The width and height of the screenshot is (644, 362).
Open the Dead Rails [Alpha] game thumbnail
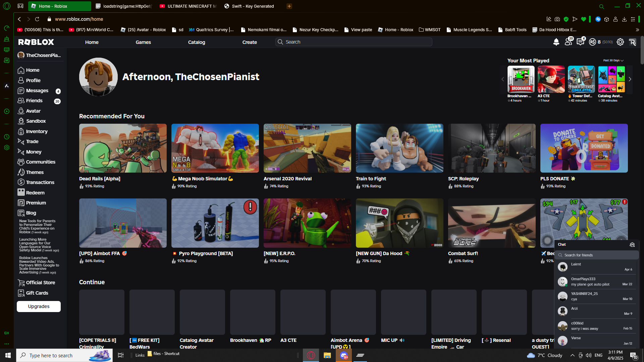[x=123, y=148]
